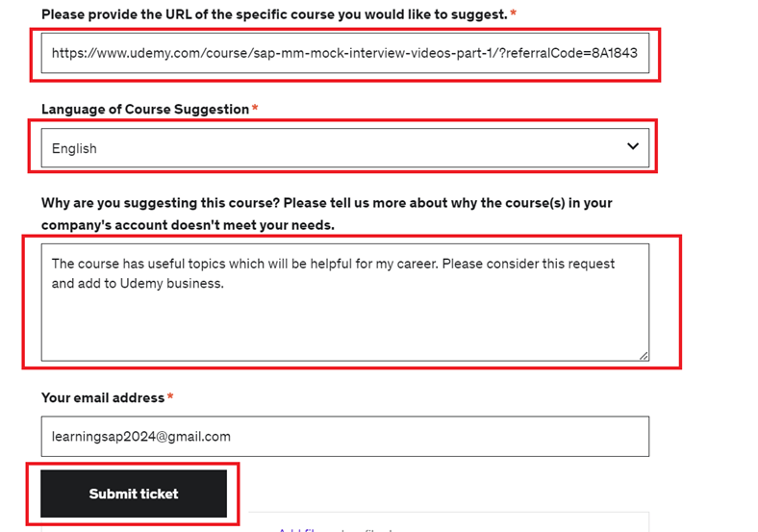The height and width of the screenshot is (532, 758).
Task: Click the resize handle of the text area
Action: (x=644, y=355)
